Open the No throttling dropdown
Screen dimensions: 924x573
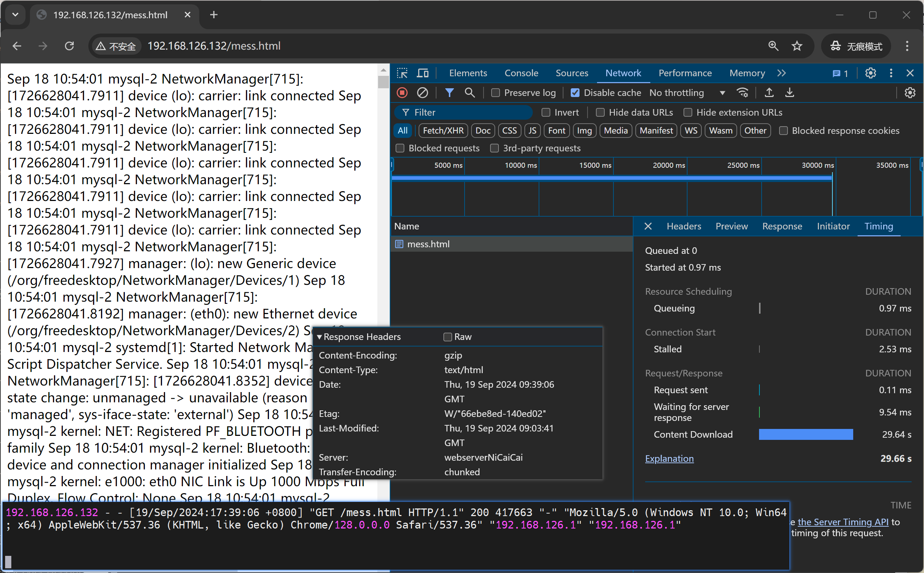coord(686,93)
